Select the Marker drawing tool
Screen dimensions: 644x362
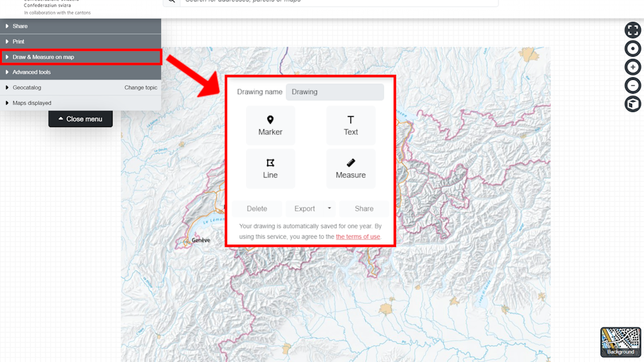[x=270, y=126]
